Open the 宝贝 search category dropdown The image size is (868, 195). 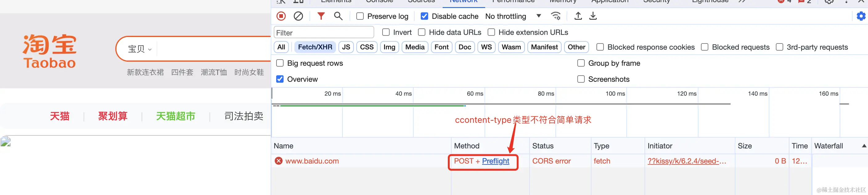pyautogui.click(x=140, y=49)
